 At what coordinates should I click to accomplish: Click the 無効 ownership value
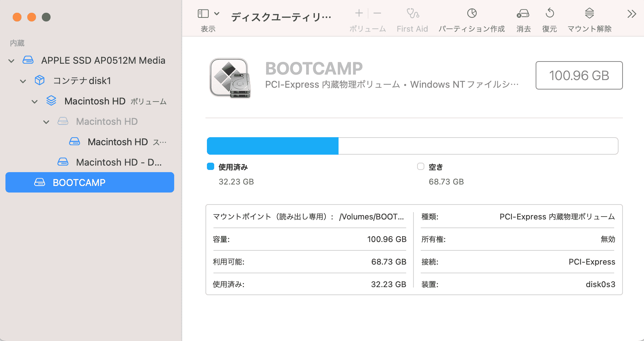tap(608, 239)
